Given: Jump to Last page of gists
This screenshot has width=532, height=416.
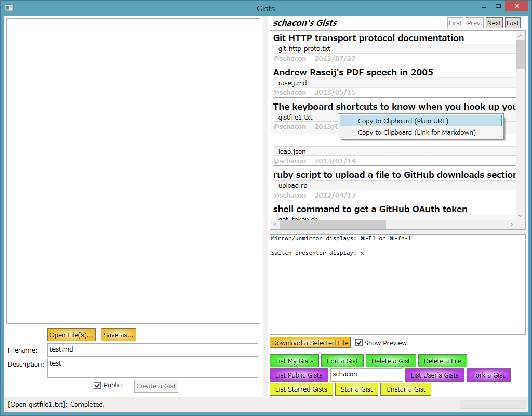Looking at the screenshot, I should (513, 23).
